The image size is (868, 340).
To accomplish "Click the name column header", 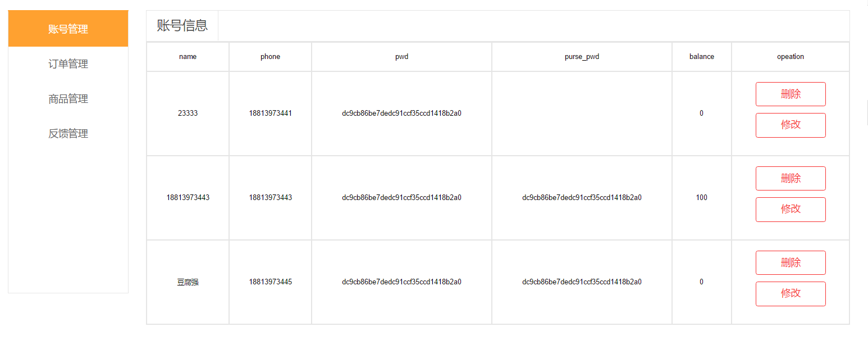I will (188, 57).
